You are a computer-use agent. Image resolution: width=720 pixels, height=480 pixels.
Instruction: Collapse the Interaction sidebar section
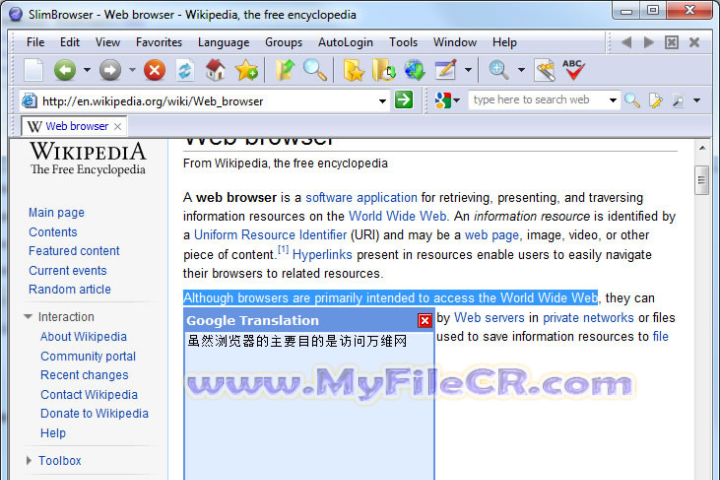(x=28, y=316)
